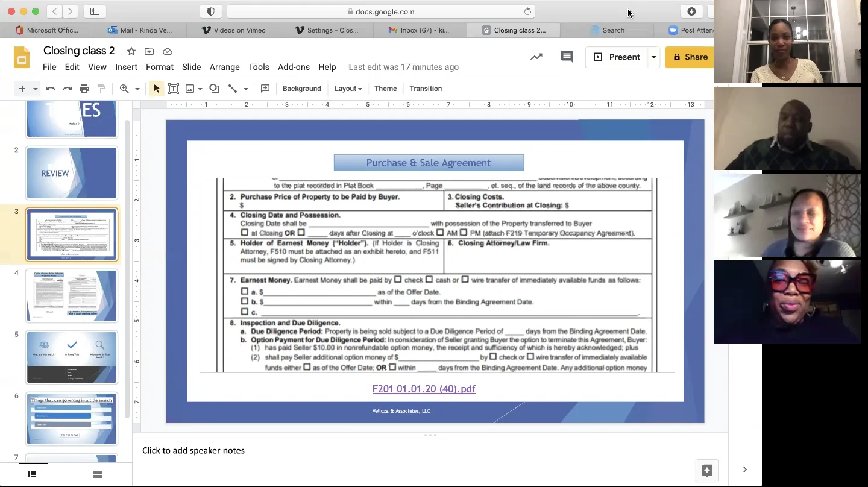
Task: Open the Google Slides home icon
Action: (x=22, y=58)
